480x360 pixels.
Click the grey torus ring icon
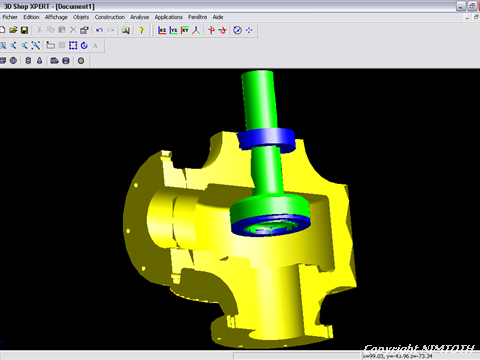point(81,61)
